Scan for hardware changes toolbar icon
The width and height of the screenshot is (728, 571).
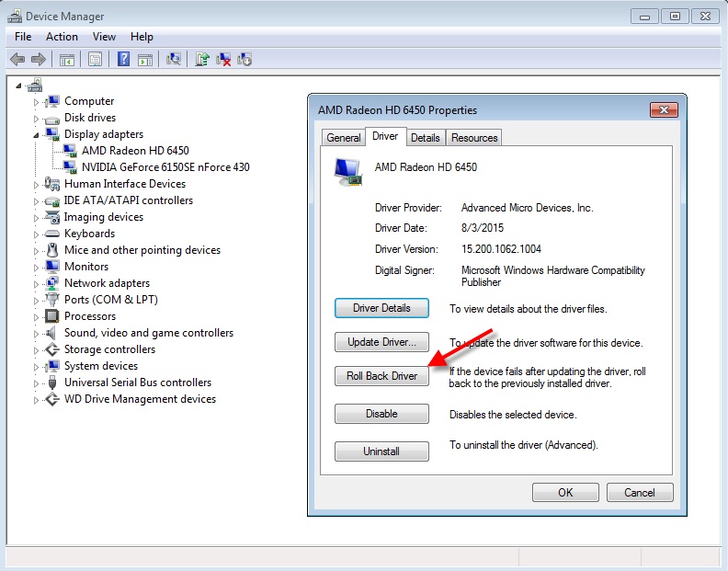click(174, 59)
